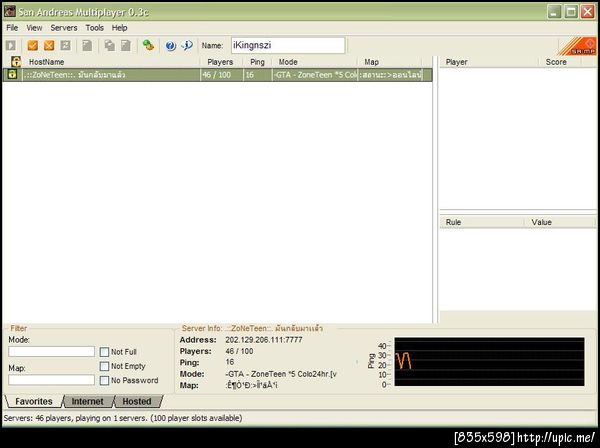The width and height of the screenshot is (600, 448).
Task: Switch to the Internet tab
Action: click(88, 401)
